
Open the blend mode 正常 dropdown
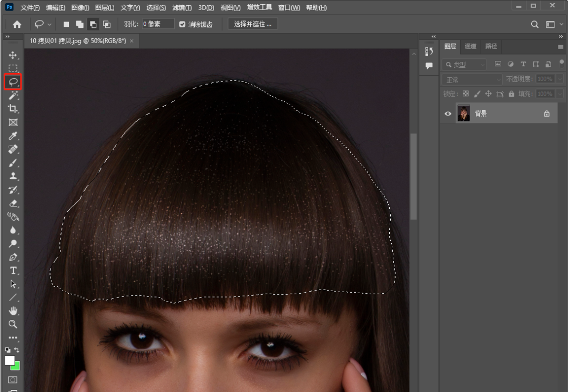click(473, 79)
